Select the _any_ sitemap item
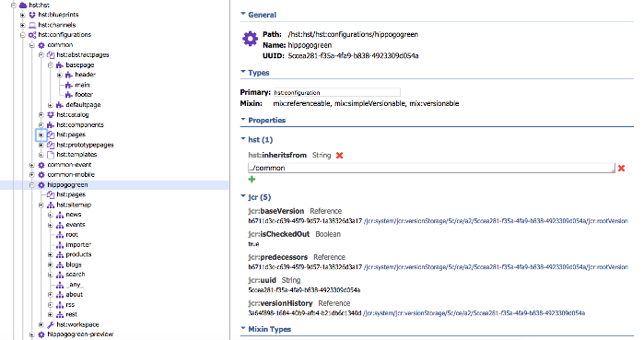This screenshot has width=644, height=340. [75, 285]
